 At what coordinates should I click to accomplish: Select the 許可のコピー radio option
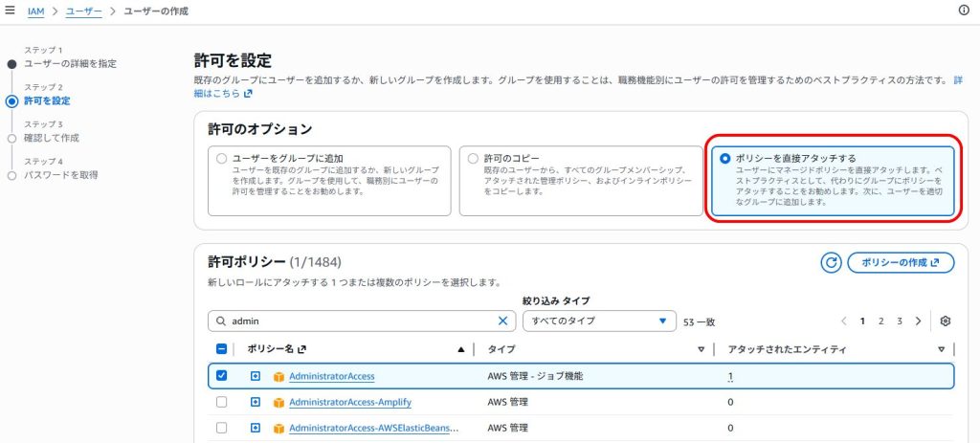[473, 159]
